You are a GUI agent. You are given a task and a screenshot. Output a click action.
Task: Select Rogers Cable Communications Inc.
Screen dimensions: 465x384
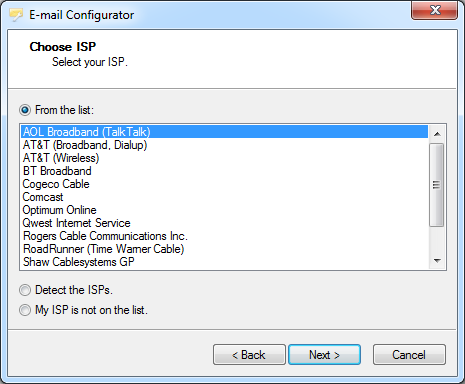(224, 236)
